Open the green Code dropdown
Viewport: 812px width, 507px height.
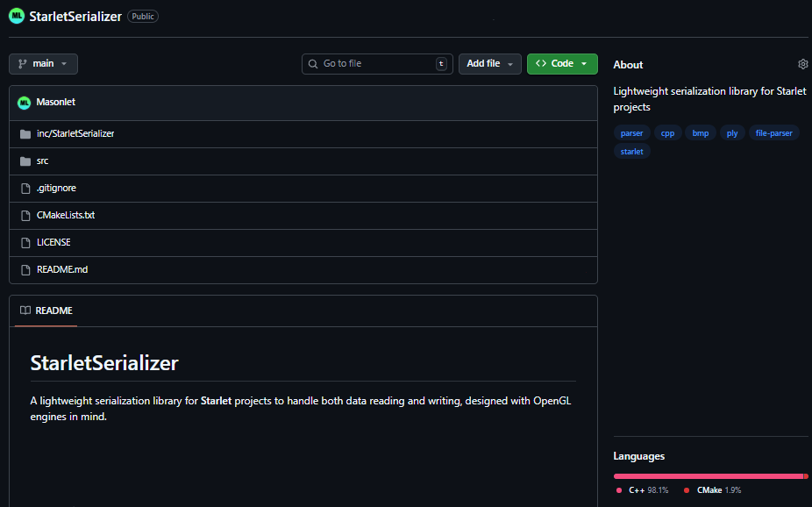[x=562, y=63]
